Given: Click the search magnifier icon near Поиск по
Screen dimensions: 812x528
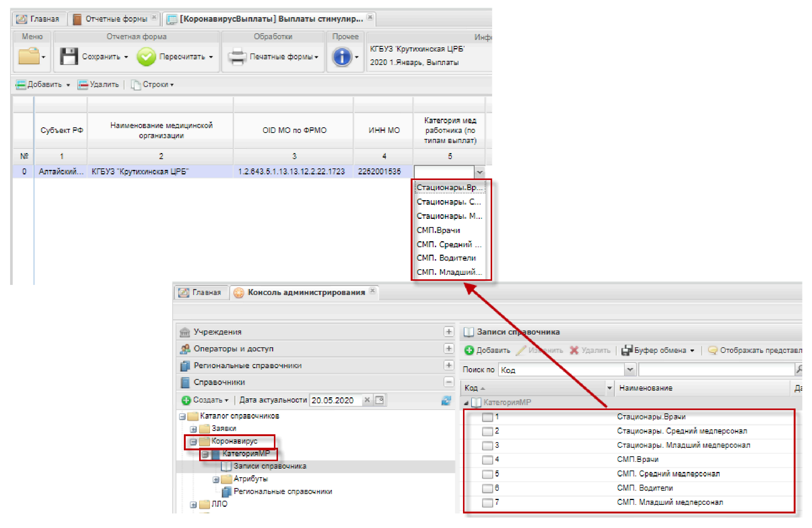Looking at the screenshot, I should 799,369.
